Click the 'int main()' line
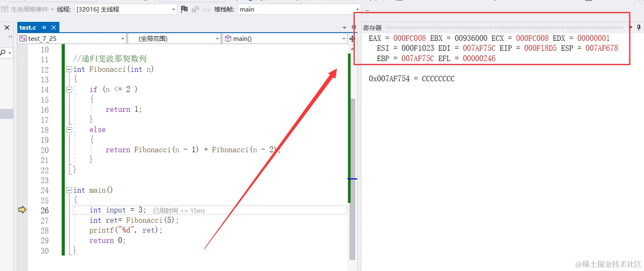 tap(93, 190)
